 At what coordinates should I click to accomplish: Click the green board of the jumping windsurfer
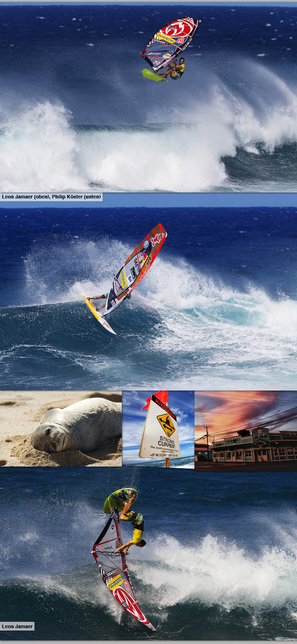click(x=154, y=75)
